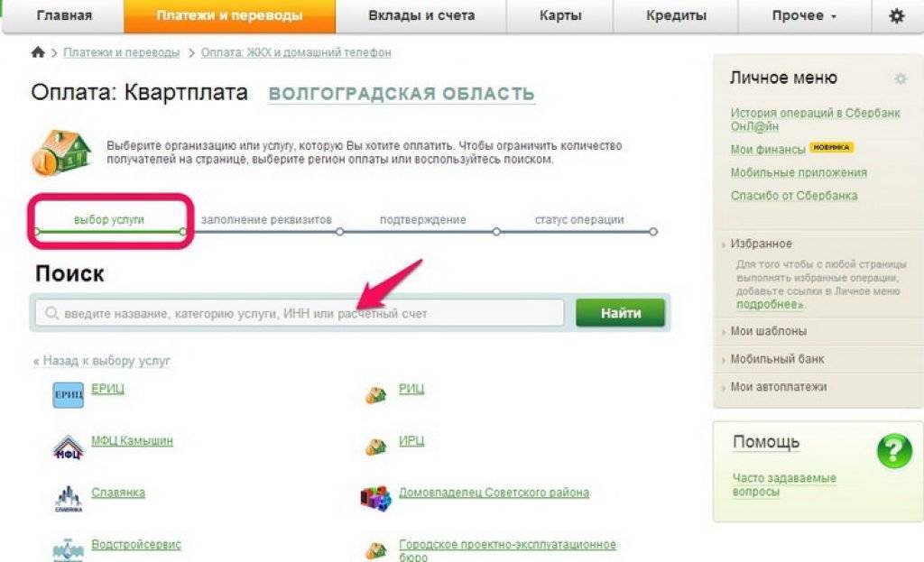Open the ЕРИЦ organization link
This screenshot has height=562, width=924.
[108, 389]
